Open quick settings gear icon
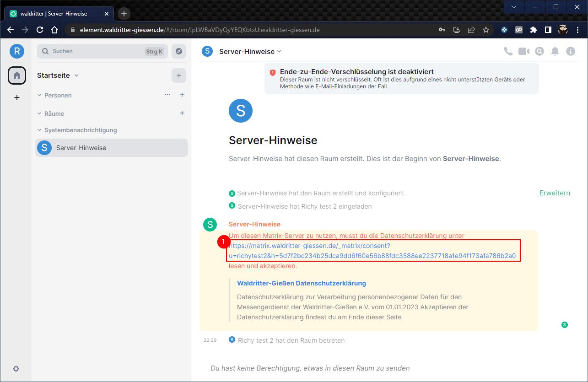The image size is (588, 382). [16, 369]
